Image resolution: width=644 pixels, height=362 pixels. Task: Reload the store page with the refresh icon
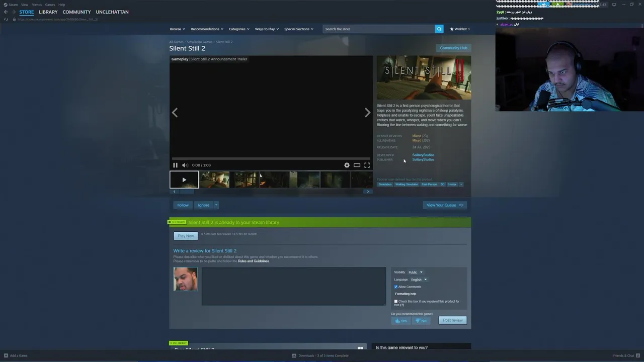point(6,19)
